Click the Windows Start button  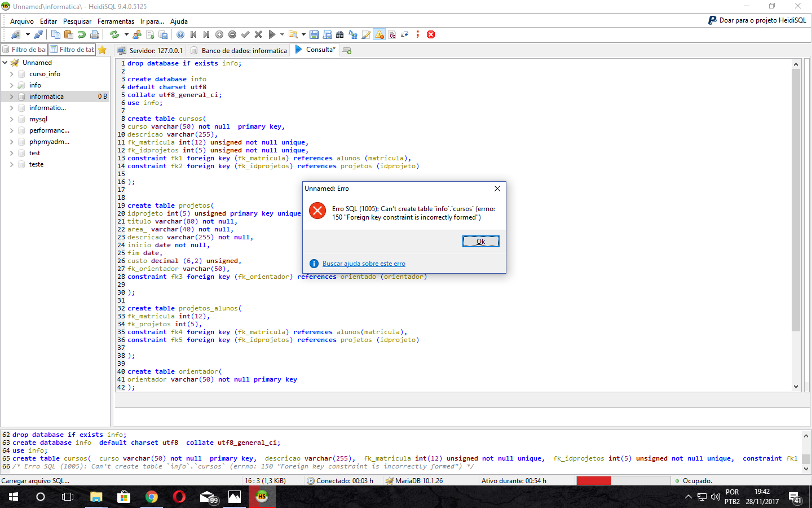pos(14,497)
